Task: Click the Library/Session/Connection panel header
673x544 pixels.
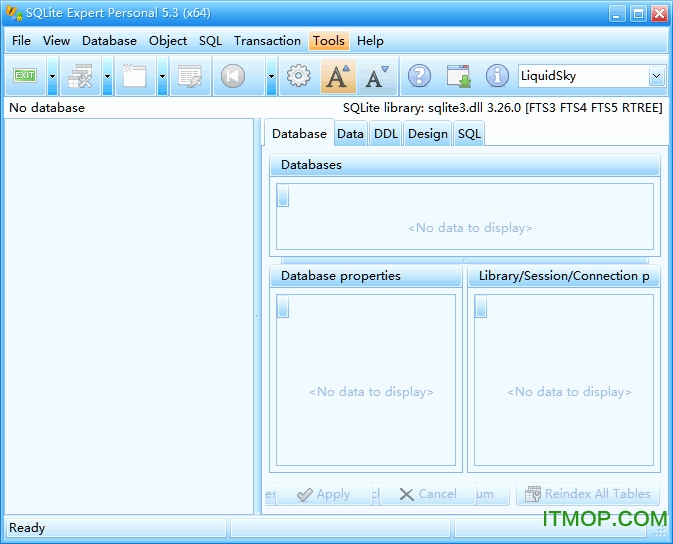Action: (564, 276)
